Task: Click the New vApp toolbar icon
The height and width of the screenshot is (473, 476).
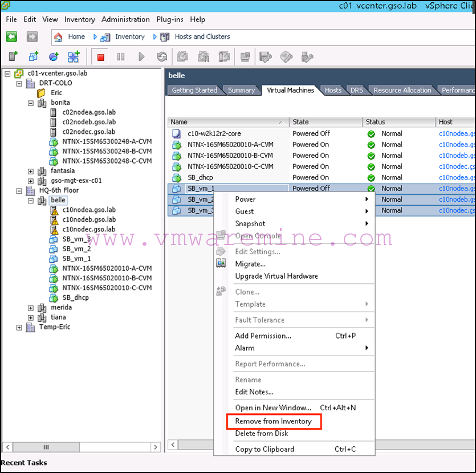Action: (x=74, y=56)
